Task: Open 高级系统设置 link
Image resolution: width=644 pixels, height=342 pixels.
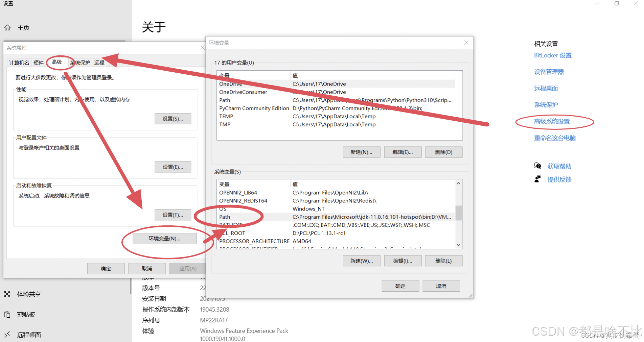Action: coord(552,121)
